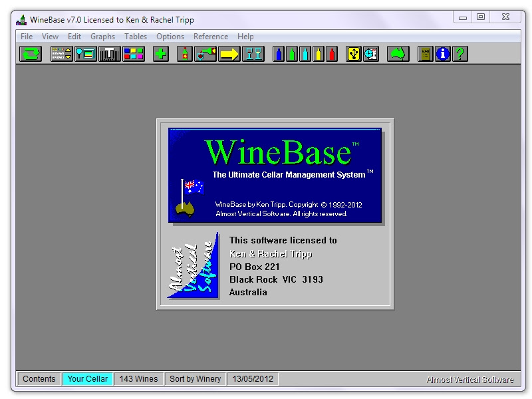Click the yellow right arrow icon
This screenshot has height=399, width=532.
pyautogui.click(x=229, y=54)
